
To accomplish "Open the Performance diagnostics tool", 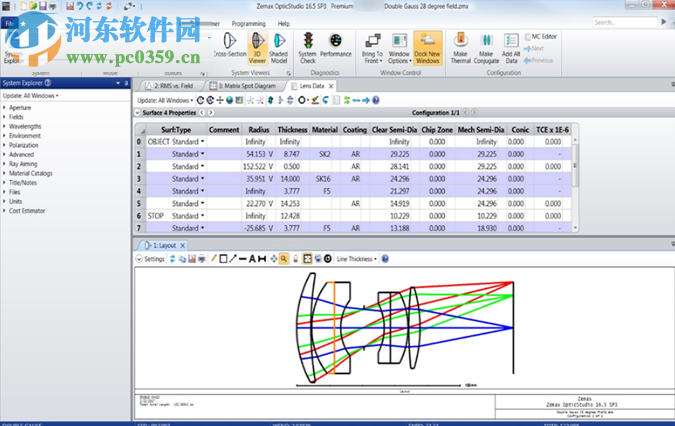I will [x=335, y=46].
